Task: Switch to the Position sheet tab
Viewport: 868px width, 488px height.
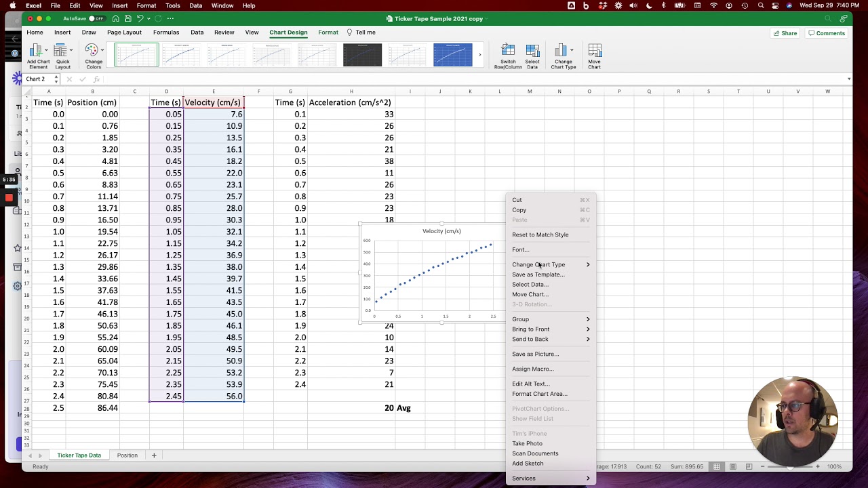Action: click(x=127, y=455)
